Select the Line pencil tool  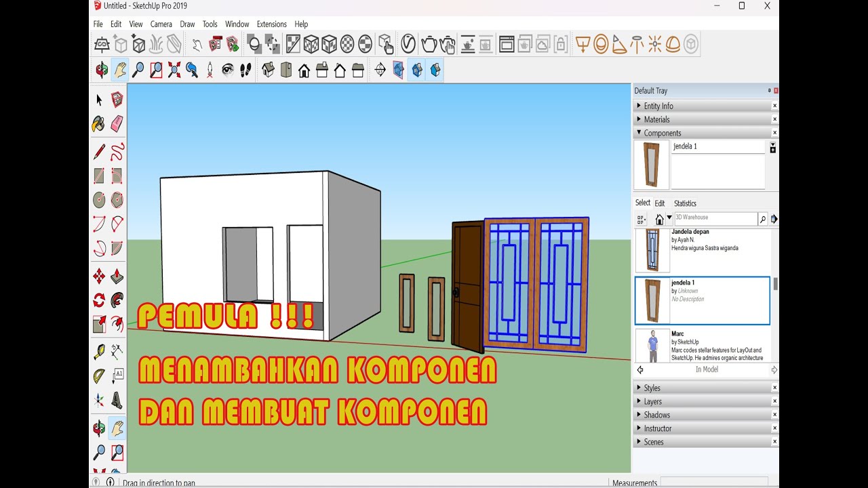[x=99, y=152]
